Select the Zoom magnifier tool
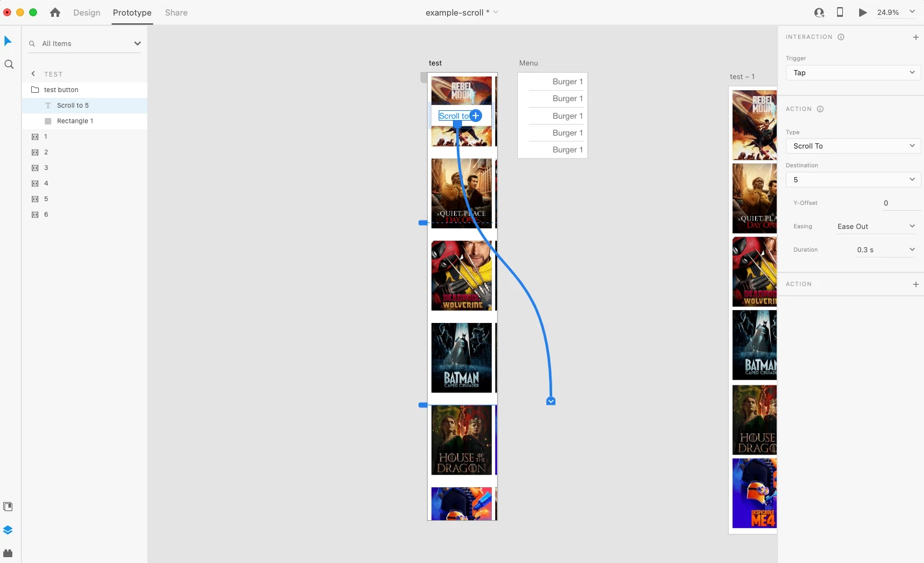Viewport: 924px width, 563px height. point(9,64)
